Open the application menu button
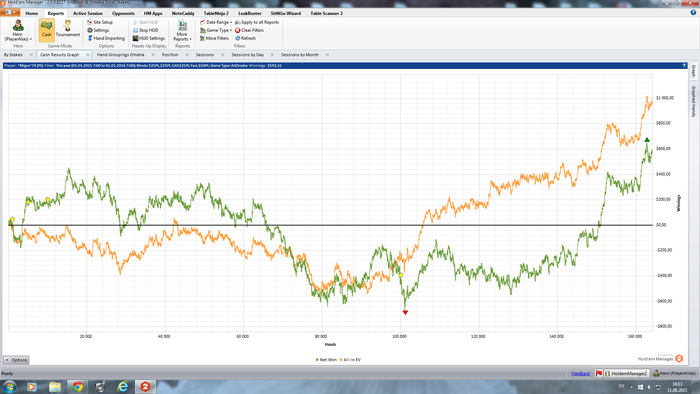Image resolution: width=700 pixels, height=394 pixels. coord(10,13)
